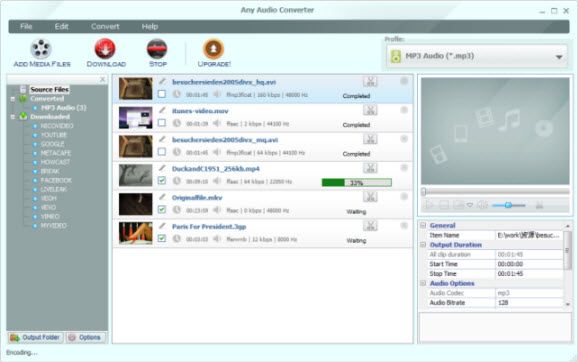Screen dimensions: 578x362
Task: Open the Help menu
Action: pyautogui.click(x=150, y=27)
